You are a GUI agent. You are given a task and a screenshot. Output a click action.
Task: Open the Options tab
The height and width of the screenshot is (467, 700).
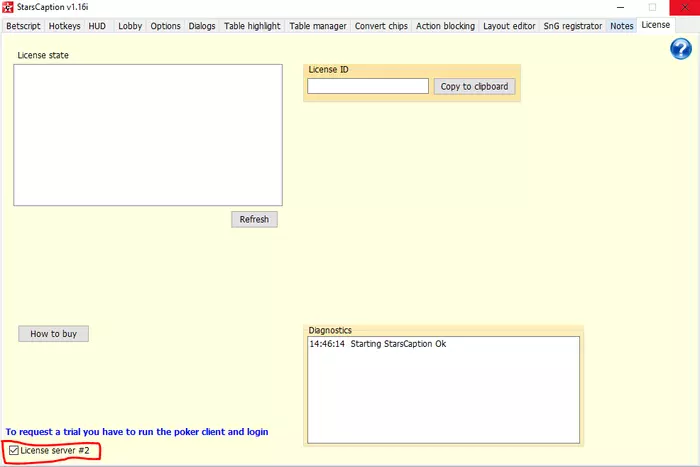click(165, 26)
